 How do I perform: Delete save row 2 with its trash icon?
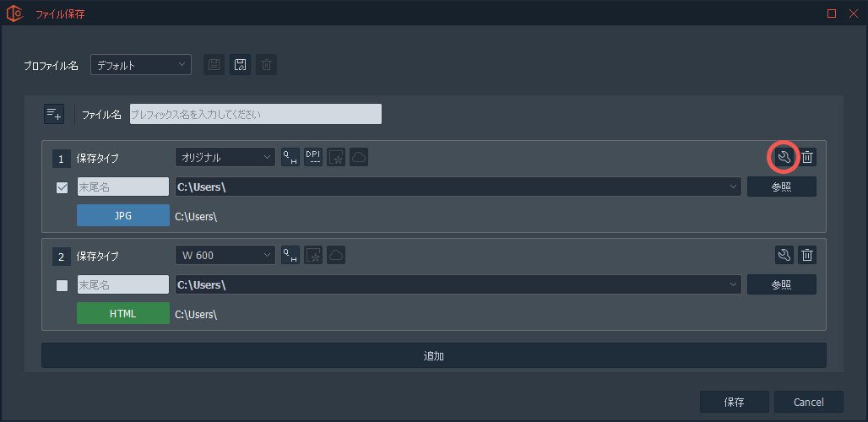[x=807, y=255]
